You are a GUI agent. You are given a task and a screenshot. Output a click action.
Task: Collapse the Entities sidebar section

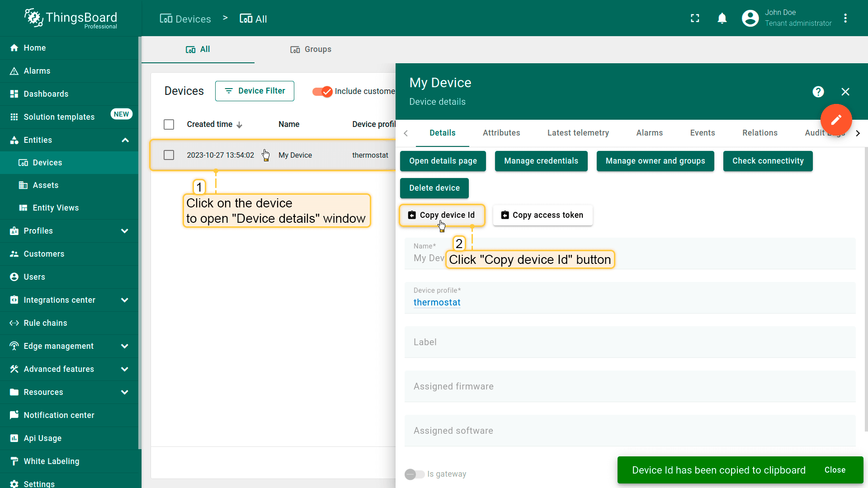coord(125,140)
